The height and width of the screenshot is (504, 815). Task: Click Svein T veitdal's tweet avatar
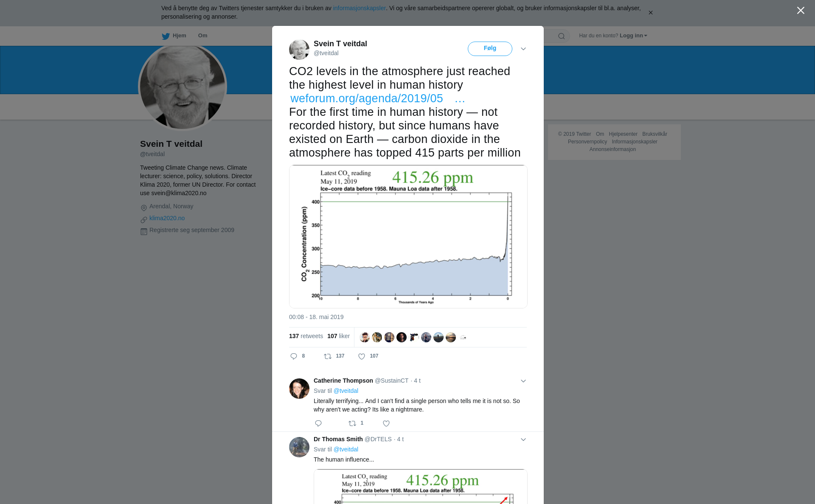(299, 50)
